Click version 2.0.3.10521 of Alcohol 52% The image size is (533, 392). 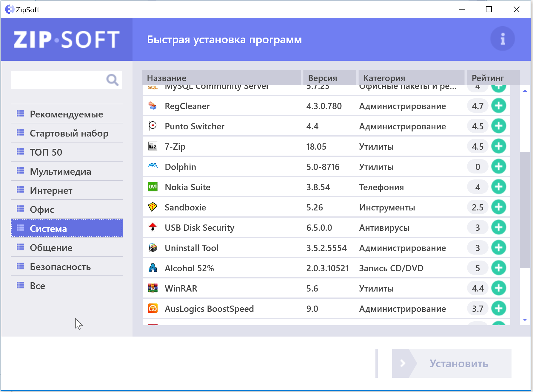tap(327, 268)
